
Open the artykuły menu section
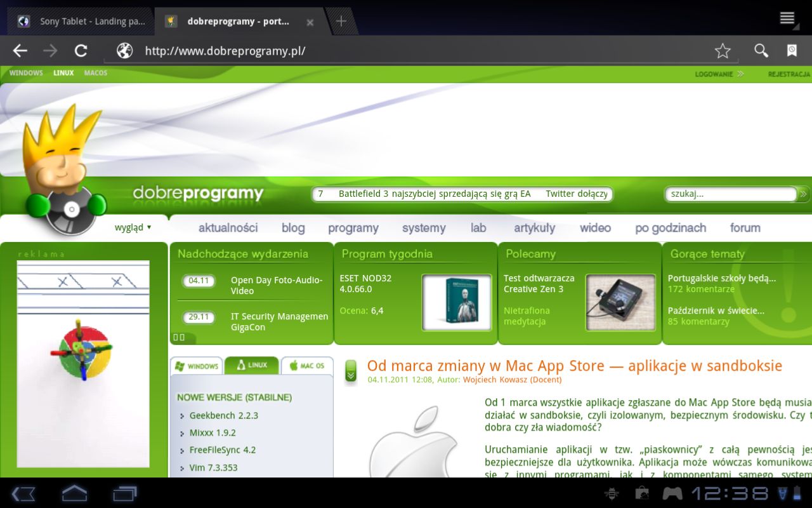point(534,228)
